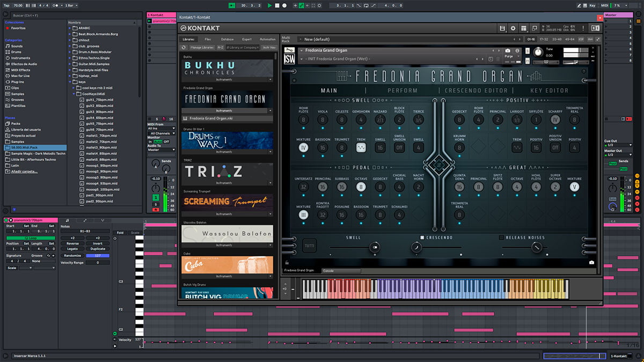644x362 pixels.
Task: Arm recording with the round record button
Action: pyautogui.click(x=284, y=5)
